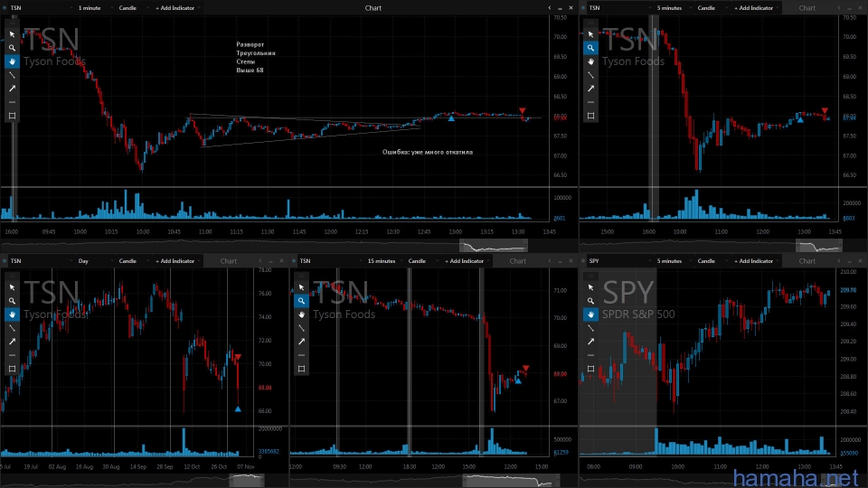This screenshot has width=868, height=488.
Task: Select pointer tool in TSN 15 minutes chart
Action: 302,287
